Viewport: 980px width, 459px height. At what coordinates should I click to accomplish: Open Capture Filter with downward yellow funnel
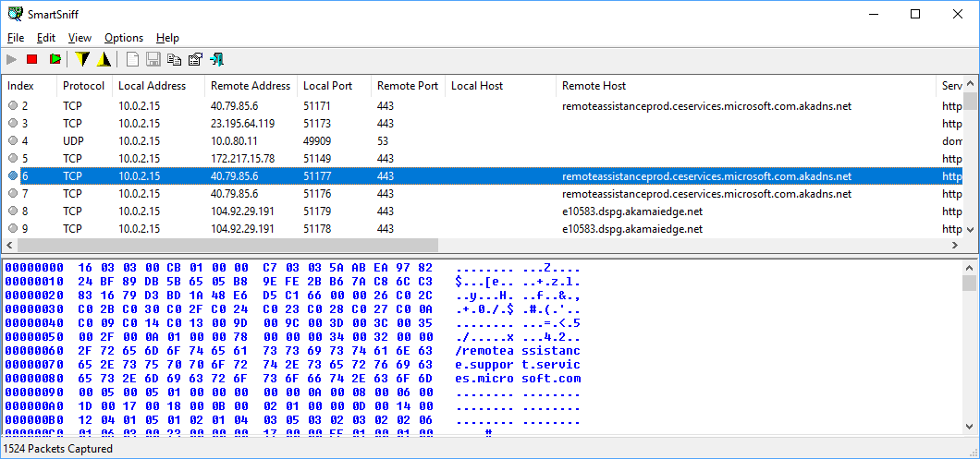click(82, 60)
